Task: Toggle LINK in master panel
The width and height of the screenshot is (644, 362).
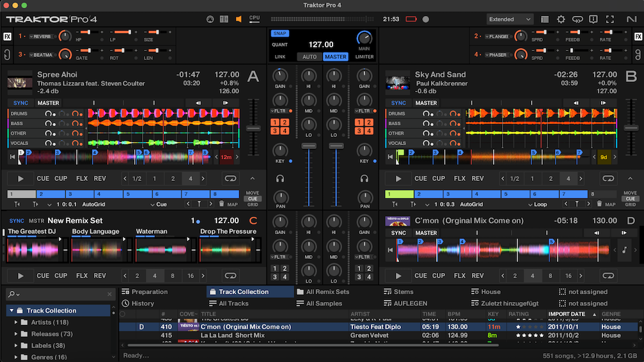Action: click(279, 57)
